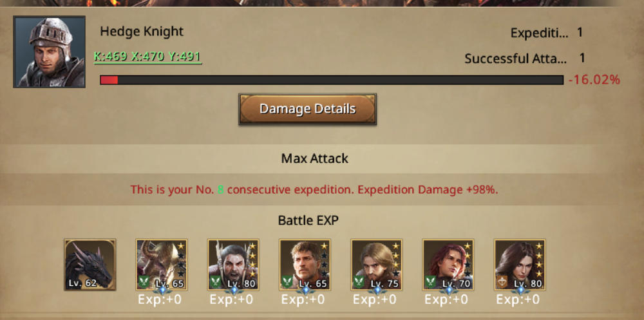Click green swords badge on Lv. 75 hero
This screenshot has width=644, height=320.
pyautogui.click(x=359, y=282)
